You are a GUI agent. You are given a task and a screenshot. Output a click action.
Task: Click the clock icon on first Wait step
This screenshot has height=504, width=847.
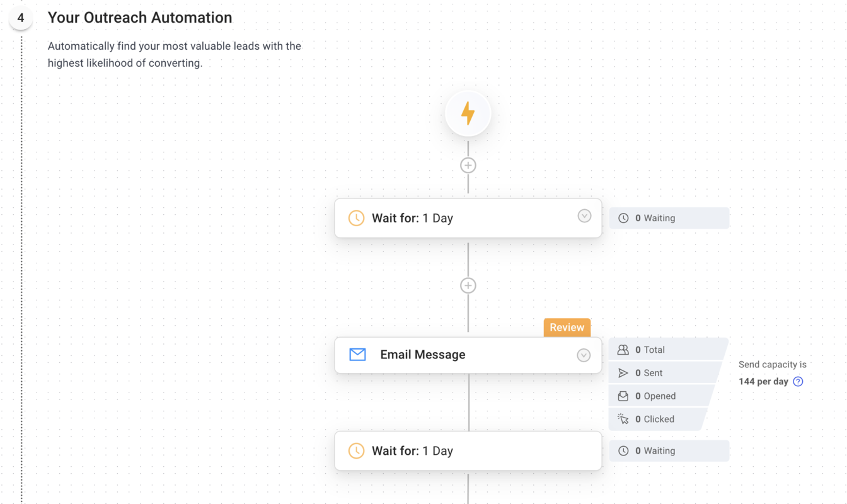coord(357,218)
